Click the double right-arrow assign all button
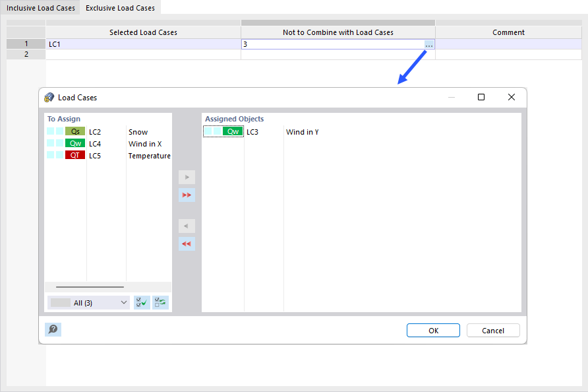 point(187,195)
